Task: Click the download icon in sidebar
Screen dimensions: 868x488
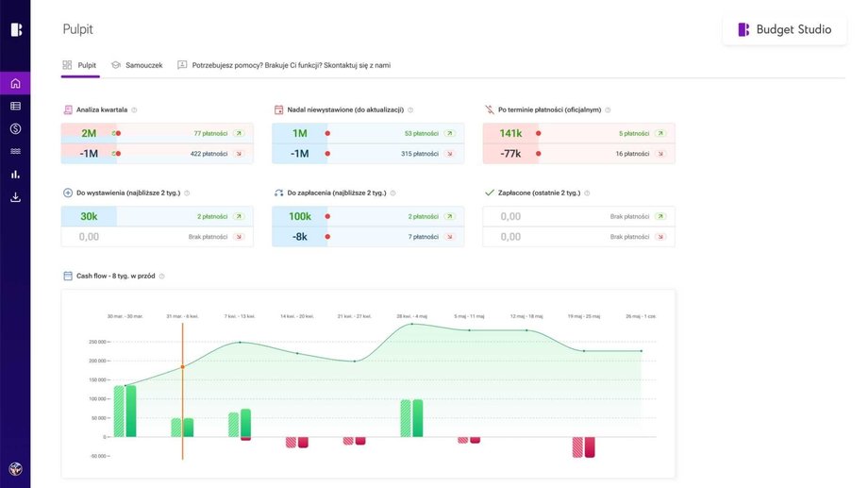Action: [15, 197]
